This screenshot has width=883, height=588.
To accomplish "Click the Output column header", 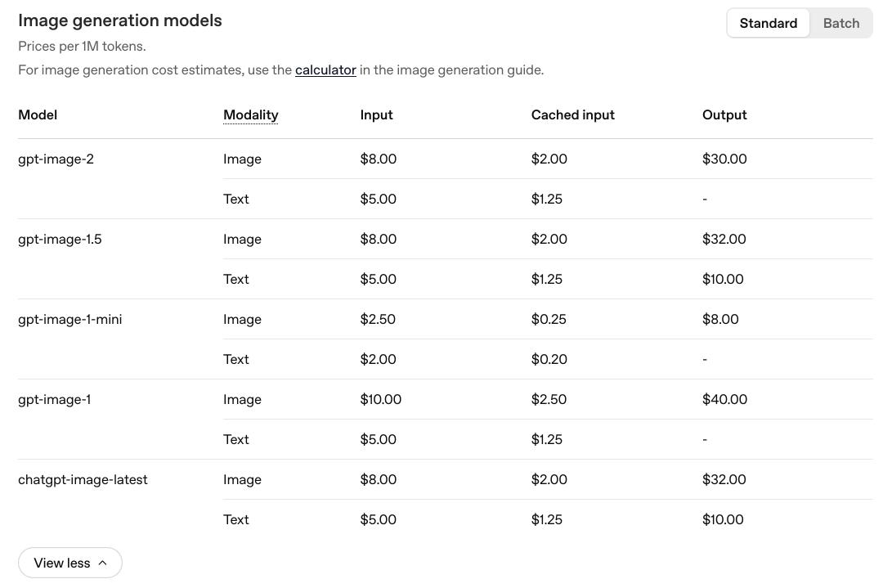I will (x=724, y=115).
